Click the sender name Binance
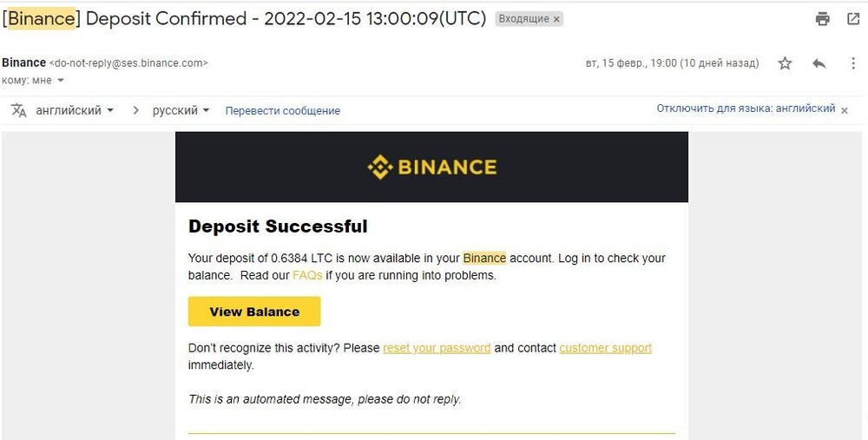 point(23,62)
